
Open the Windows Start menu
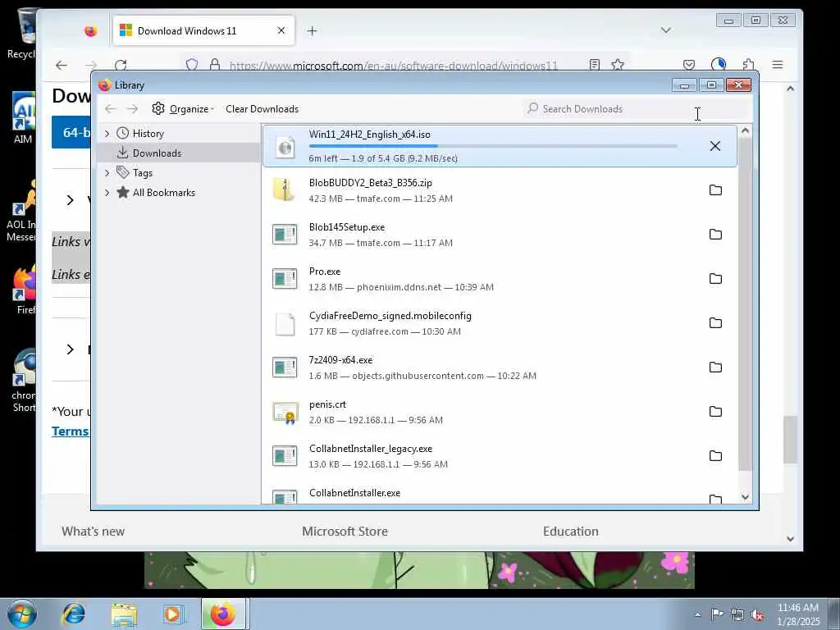pos(21,614)
